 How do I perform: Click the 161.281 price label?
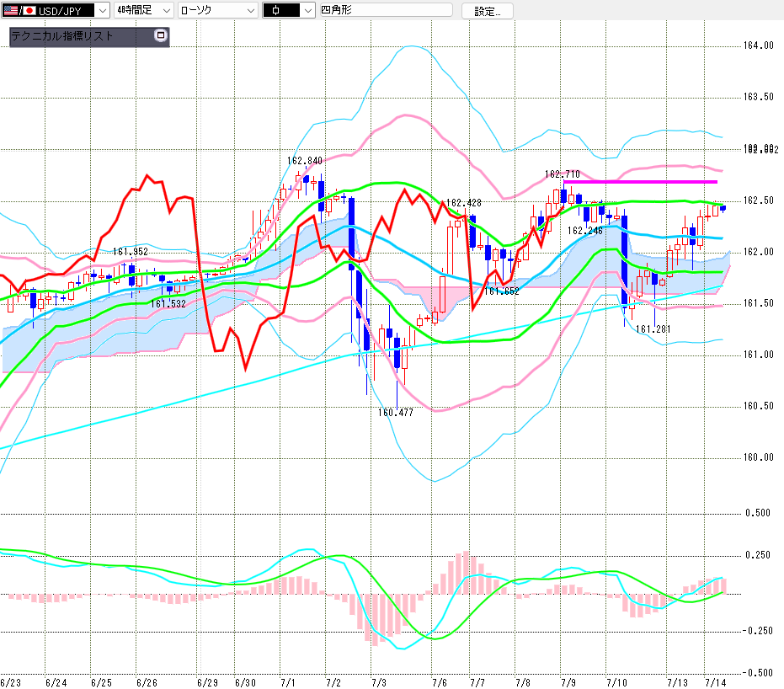pyautogui.click(x=653, y=329)
